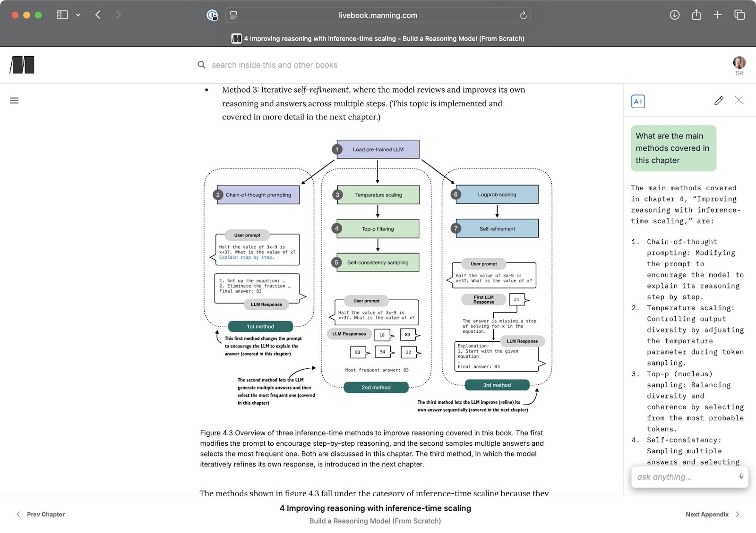Image resolution: width=756 pixels, height=533 pixels.
Task: Click the 'Temperature scaling' answer item
Action: tap(687, 335)
